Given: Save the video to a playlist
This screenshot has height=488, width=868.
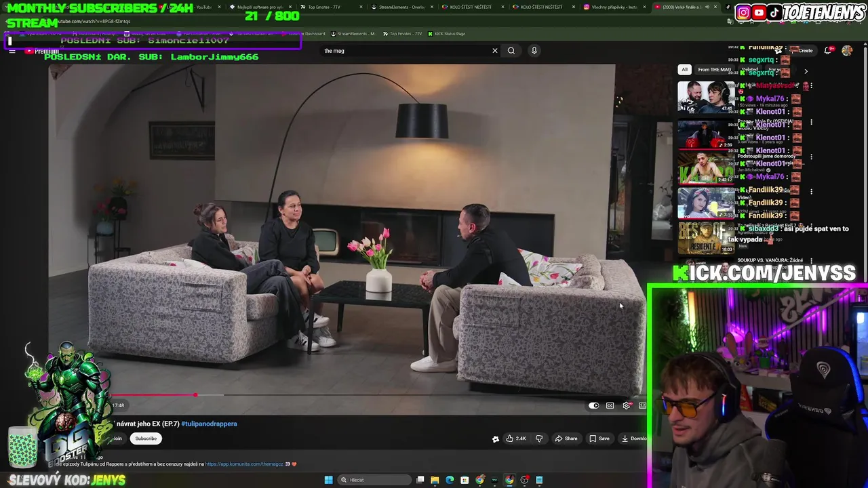Looking at the screenshot, I should (x=599, y=439).
